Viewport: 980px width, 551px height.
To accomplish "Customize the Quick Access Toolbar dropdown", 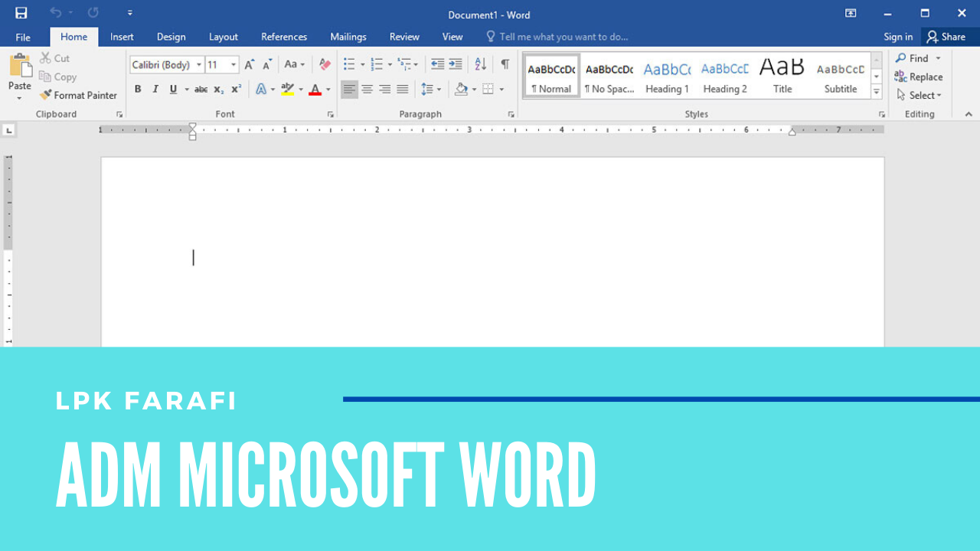I will [x=129, y=13].
